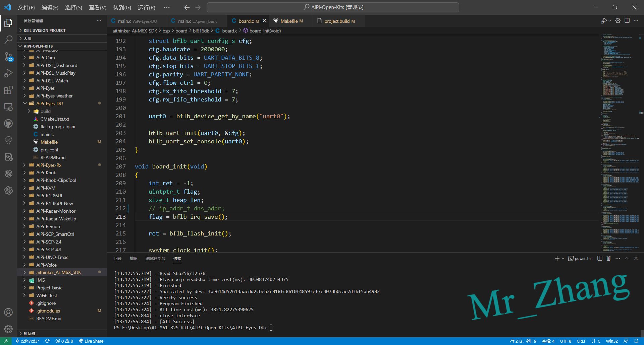Kill terminal with the trash icon
Image resolution: width=644 pixels, height=345 pixels.
(x=608, y=258)
